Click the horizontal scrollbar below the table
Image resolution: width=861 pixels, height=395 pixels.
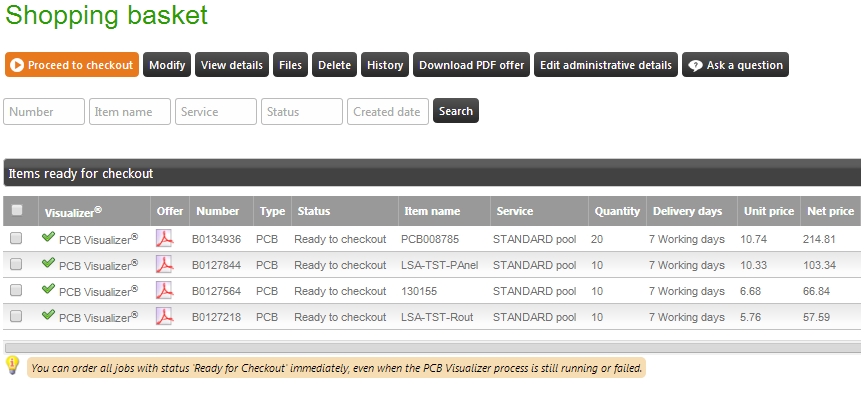[x=432, y=347]
